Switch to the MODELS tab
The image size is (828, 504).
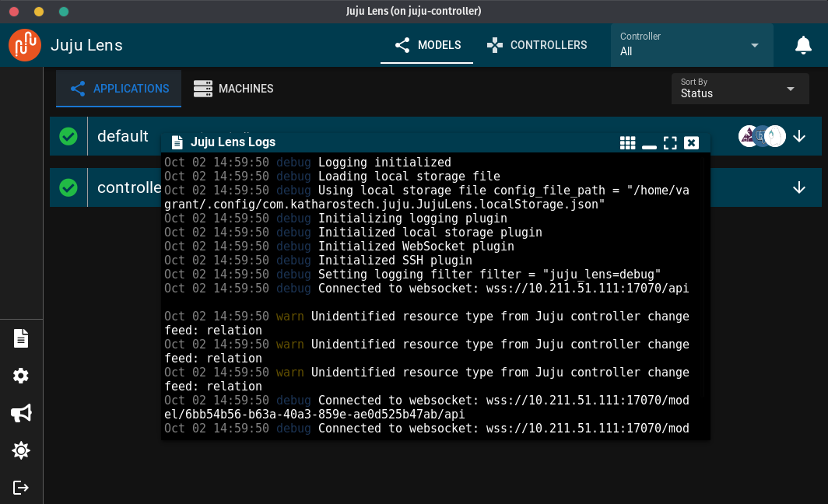(x=427, y=45)
